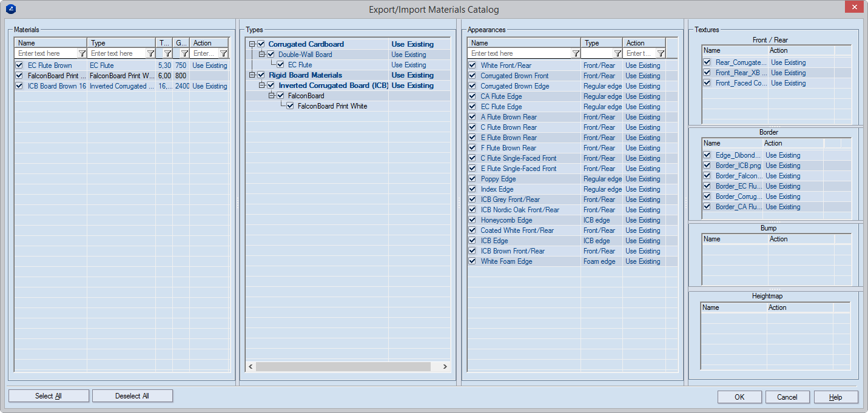
Task: Click the application logo icon in title bar
Action: pyautogui.click(x=11, y=9)
